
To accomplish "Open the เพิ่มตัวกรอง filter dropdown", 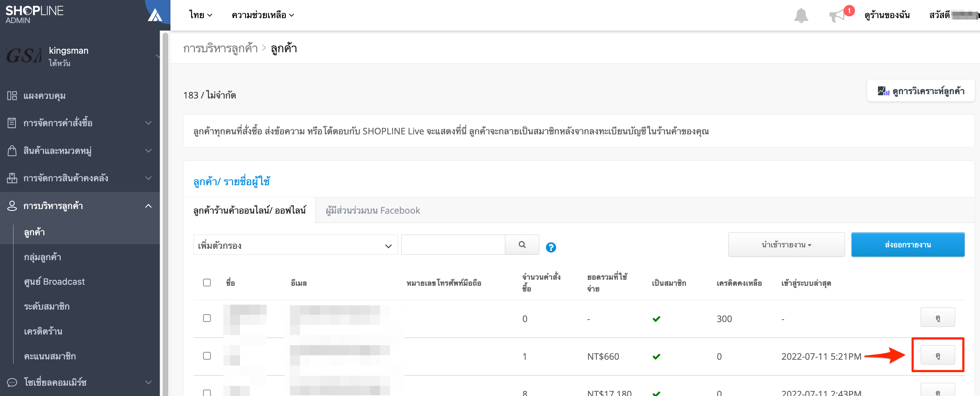I will (x=295, y=245).
